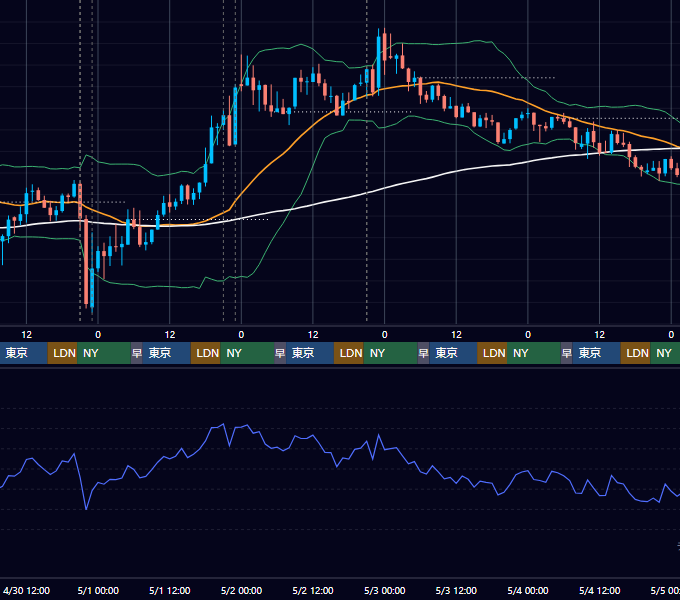Click the 5/2 12:00 time axis label
The image size is (680, 600).
(313, 590)
